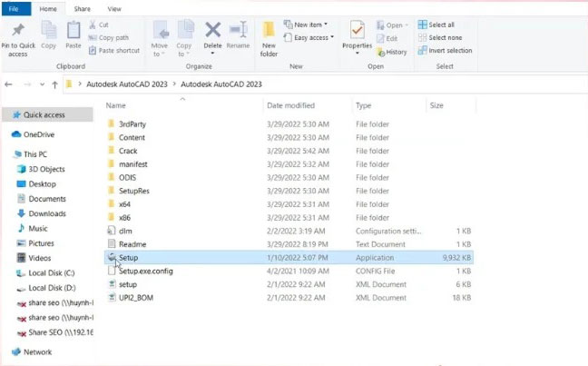Image resolution: width=588 pixels, height=366 pixels.
Task: Select the Readme text document
Action: (132, 244)
